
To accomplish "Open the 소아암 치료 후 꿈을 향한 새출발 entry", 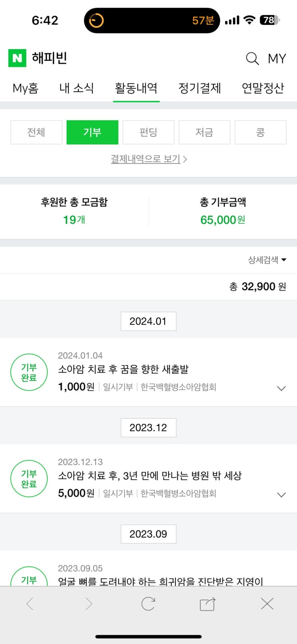I will tap(123, 369).
